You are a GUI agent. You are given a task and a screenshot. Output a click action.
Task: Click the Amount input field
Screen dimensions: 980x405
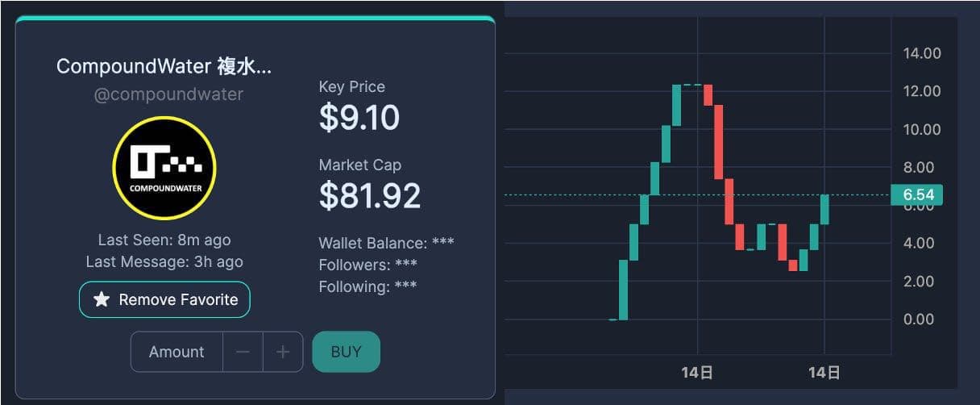[x=176, y=352]
